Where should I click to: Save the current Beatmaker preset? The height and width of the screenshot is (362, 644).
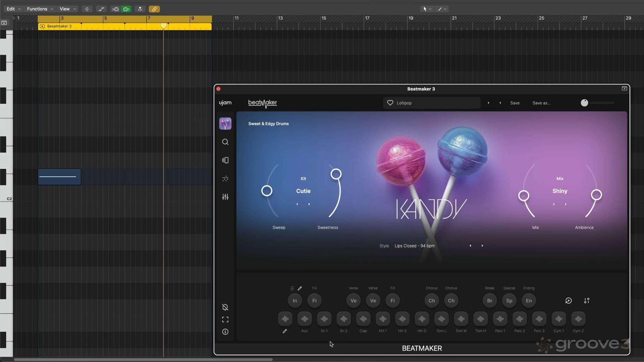coord(515,103)
